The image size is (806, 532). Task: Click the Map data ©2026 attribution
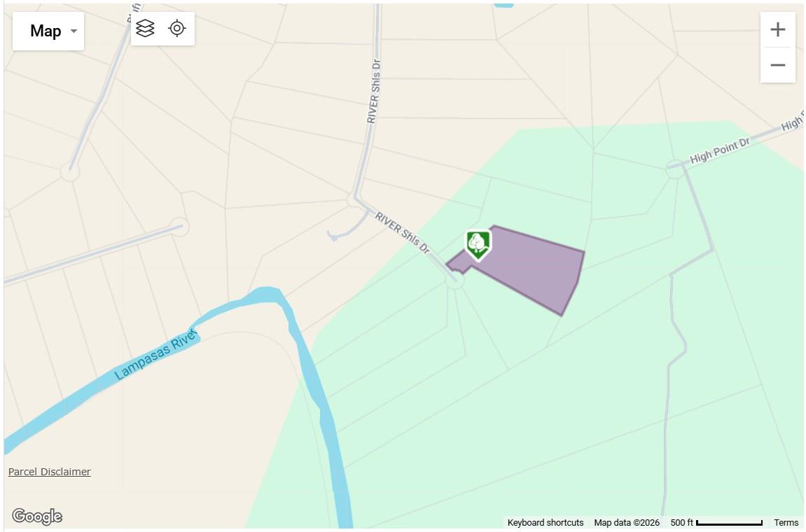point(627,522)
